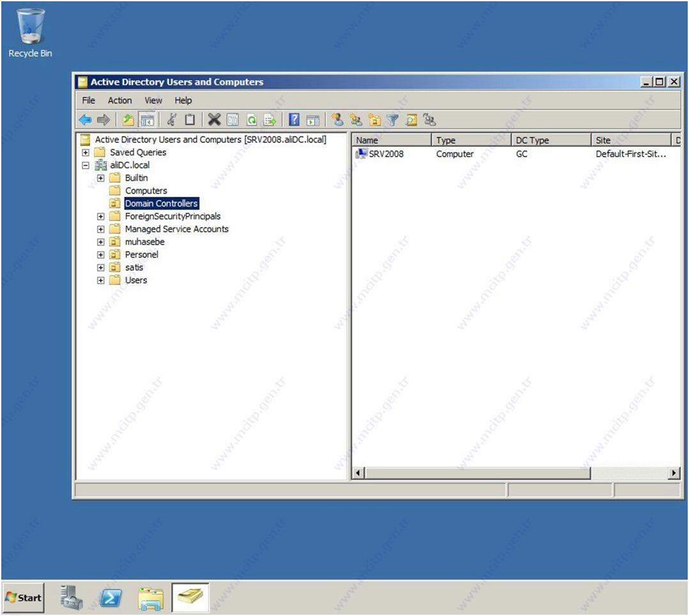The width and height of the screenshot is (689, 616).
Task: Open PowerShell from taskbar
Action: pos(111,598)
